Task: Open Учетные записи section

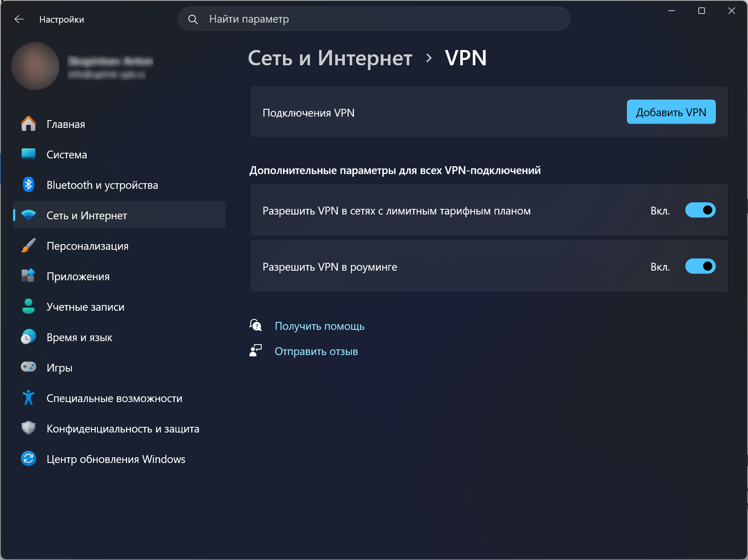Action: pyautogui.click(x=119, y=307)
